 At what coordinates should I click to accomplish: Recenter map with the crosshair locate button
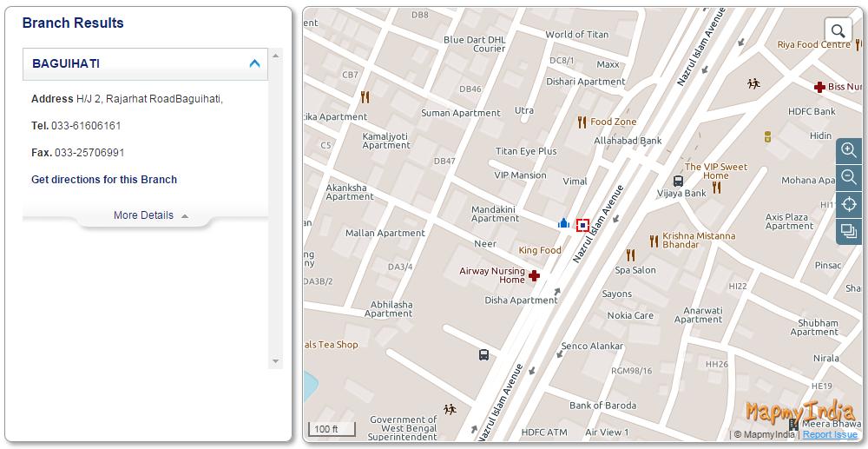click(849, 205)
